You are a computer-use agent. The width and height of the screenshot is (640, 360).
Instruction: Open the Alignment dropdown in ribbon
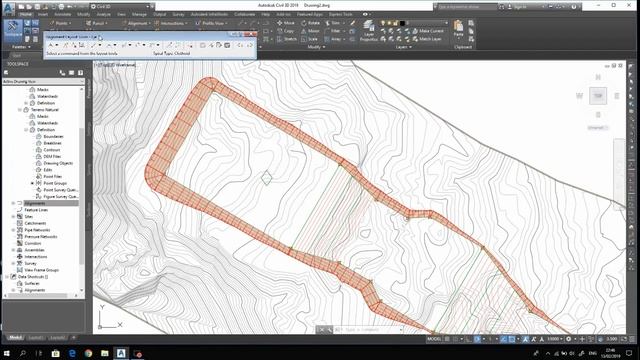click(x=136, y=23)
